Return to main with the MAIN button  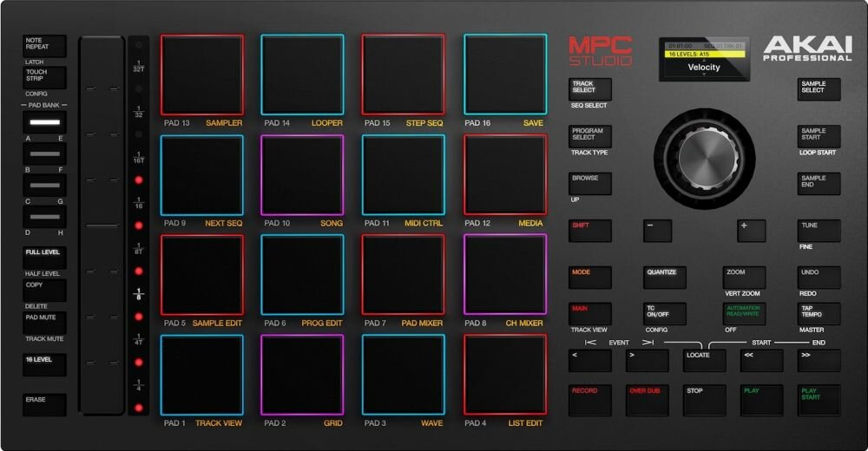(x=590, y=314)
